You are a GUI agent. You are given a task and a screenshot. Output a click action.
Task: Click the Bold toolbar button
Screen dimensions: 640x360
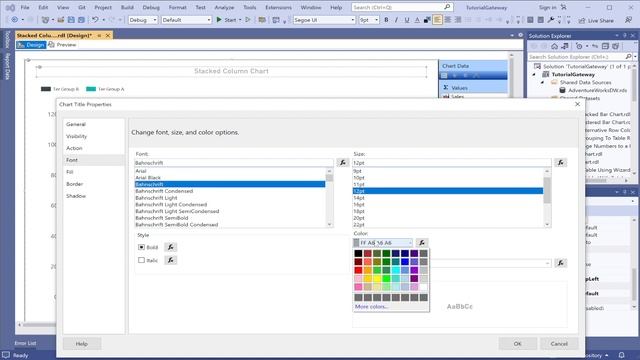click(x=386, y=20)
